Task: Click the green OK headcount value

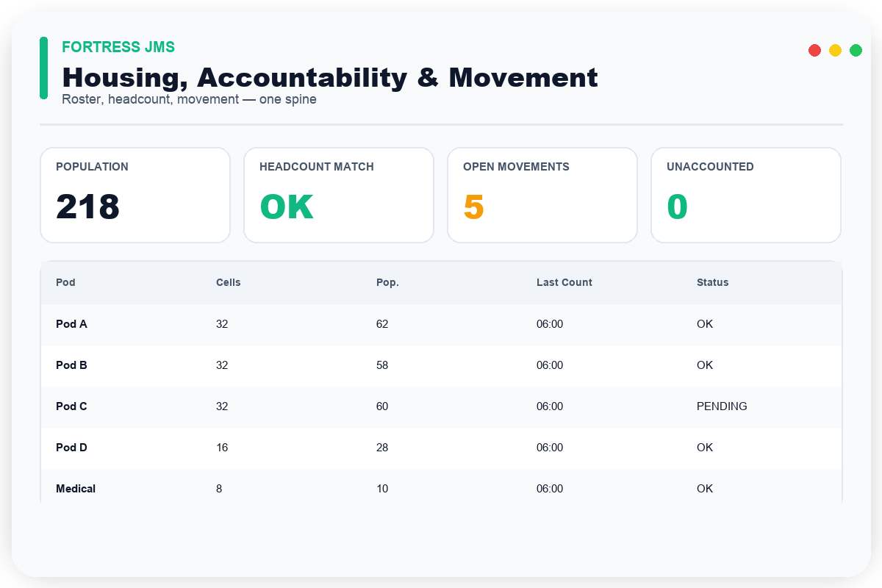Action: (287, 207)
